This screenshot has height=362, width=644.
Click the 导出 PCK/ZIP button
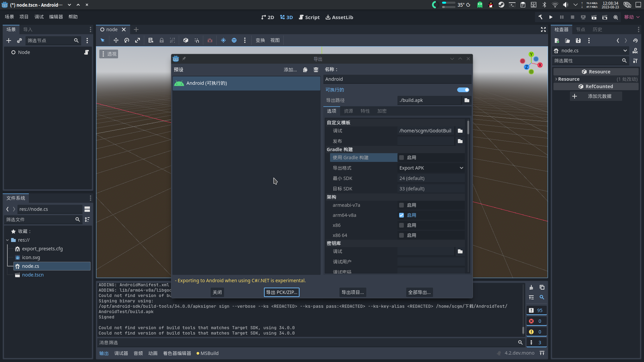point(281,292)
